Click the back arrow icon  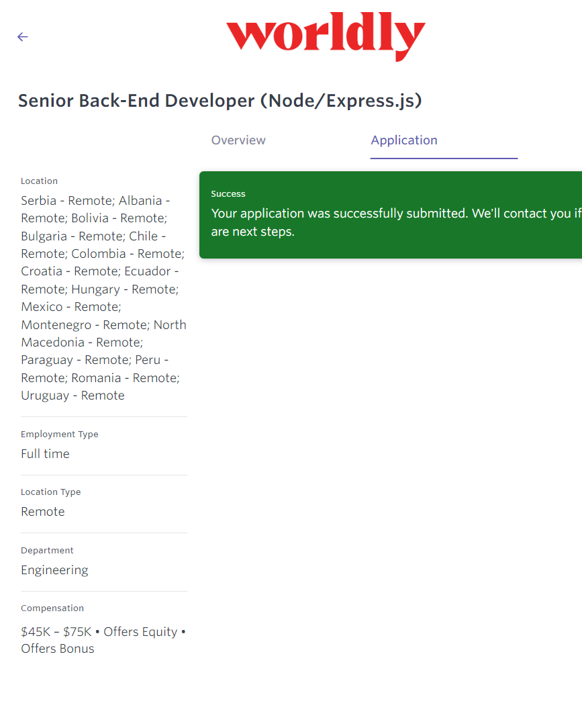[x=23, y=37]
